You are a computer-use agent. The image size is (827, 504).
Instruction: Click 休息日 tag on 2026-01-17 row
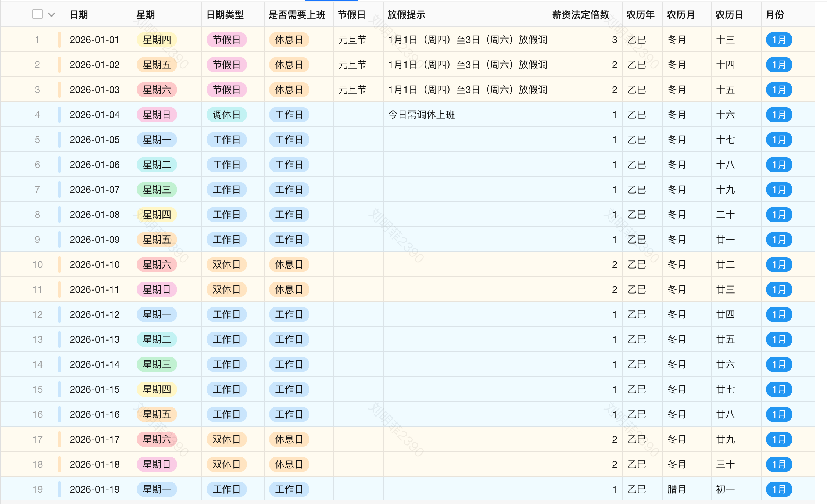[x=289, y=439]
